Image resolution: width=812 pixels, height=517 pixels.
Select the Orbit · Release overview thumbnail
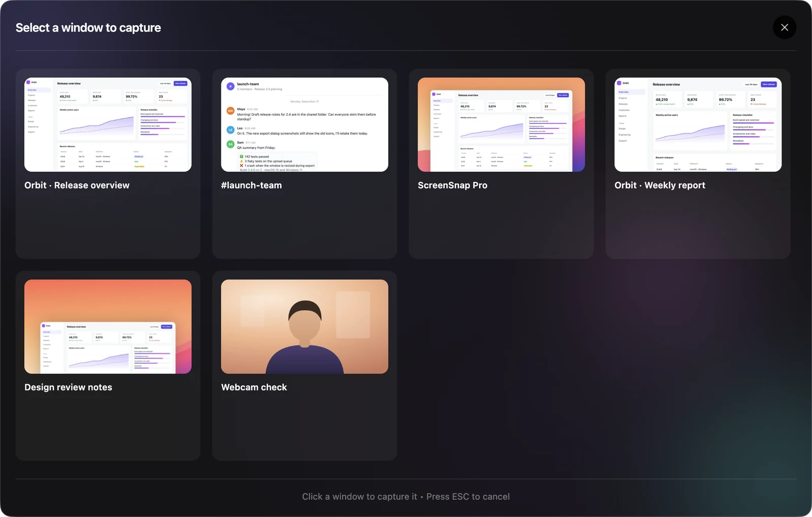point(108,124)
